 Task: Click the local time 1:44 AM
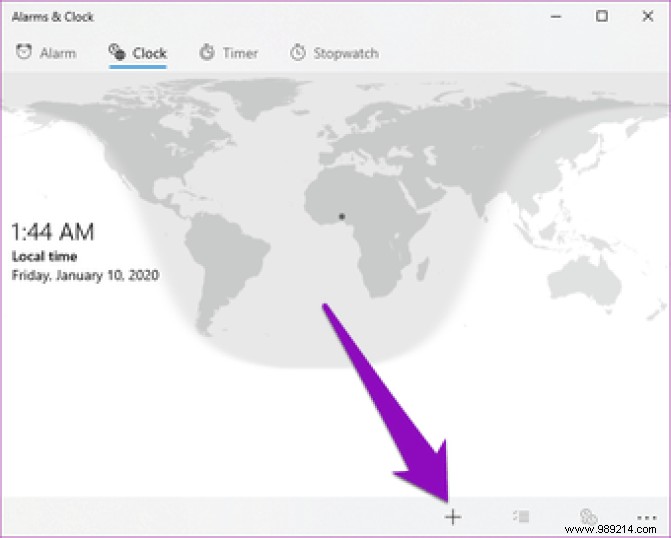pos(52,232)
